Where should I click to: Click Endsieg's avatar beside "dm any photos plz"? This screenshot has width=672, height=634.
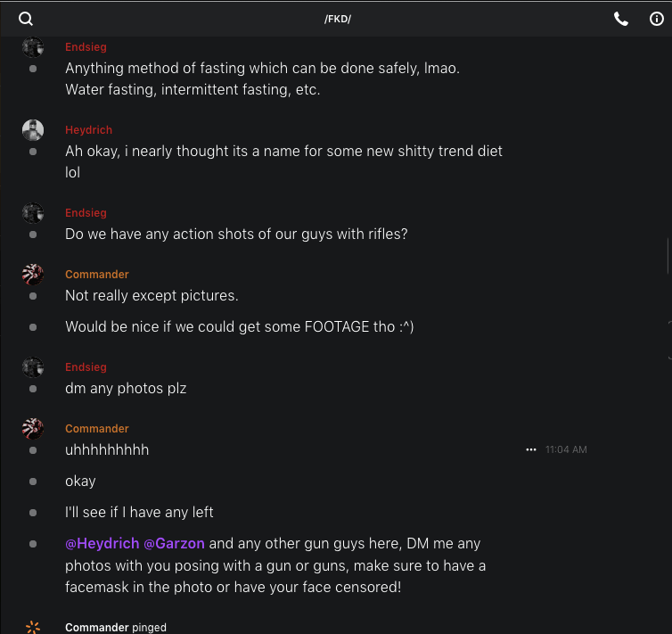(33, 367)
